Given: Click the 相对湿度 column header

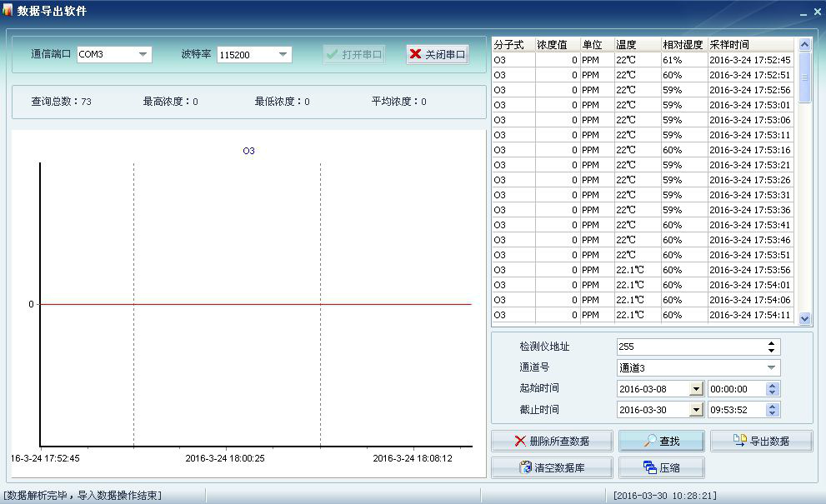Looking at the screenshot, I should point(683,45).
